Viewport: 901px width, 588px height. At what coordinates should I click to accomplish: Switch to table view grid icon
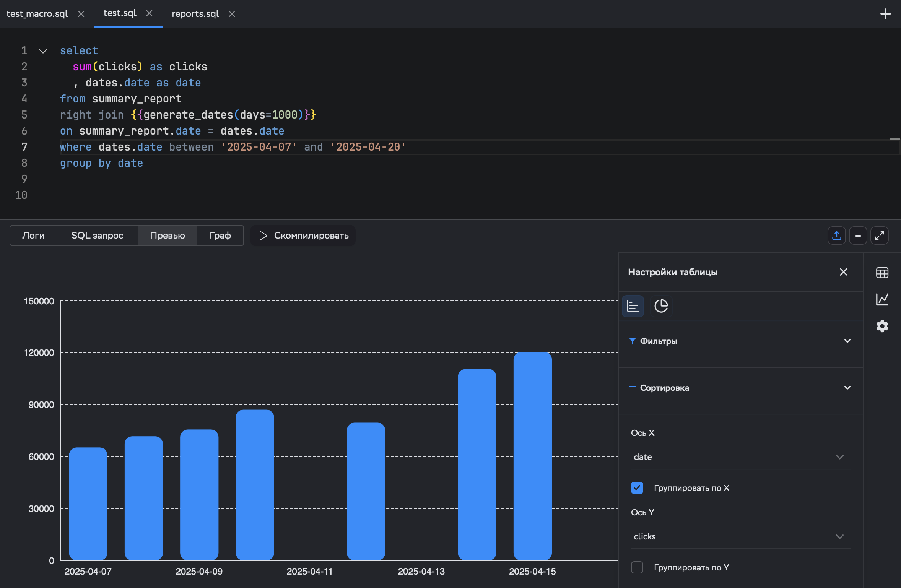coord(882,273)
